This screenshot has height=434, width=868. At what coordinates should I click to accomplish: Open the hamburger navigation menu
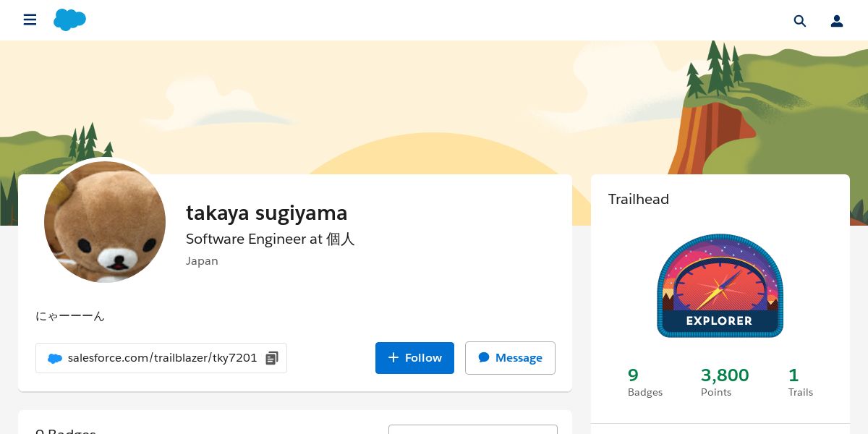30,20
